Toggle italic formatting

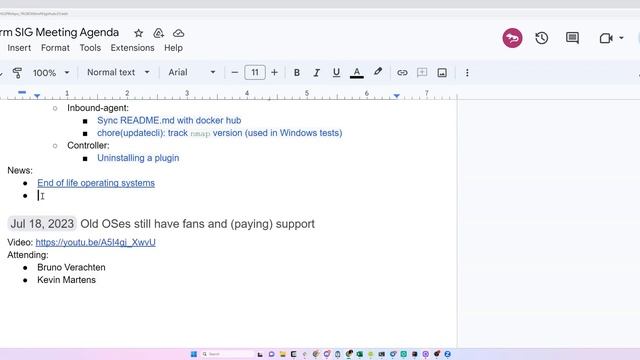pyautogui.click(x=316, y=73)
